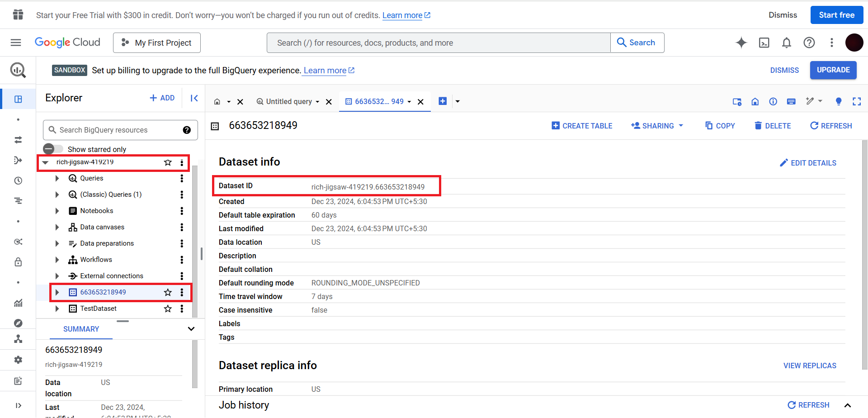The height and width of the screenshot is (418, 868).
Task: Add a new query tab with plus icon
Action: click(x=443, y=101)
